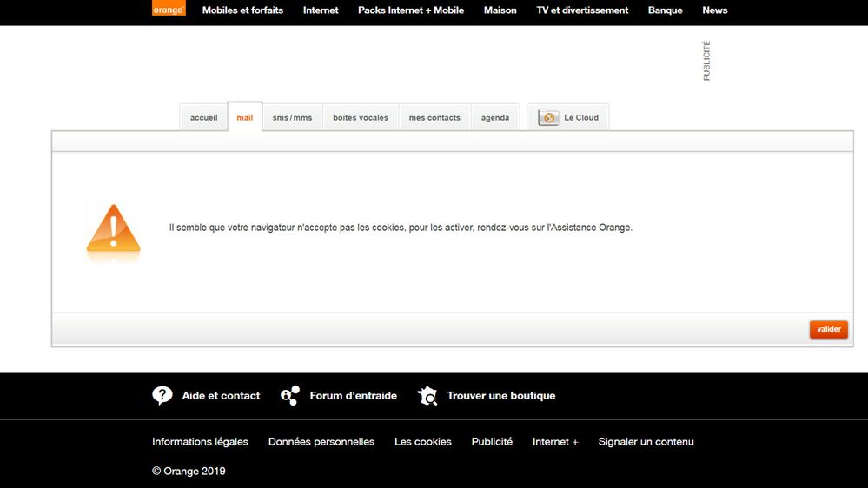Click the cookies warning message text
Image resolution: width=868 pixels, height=488 pixels.
point(401,228)
